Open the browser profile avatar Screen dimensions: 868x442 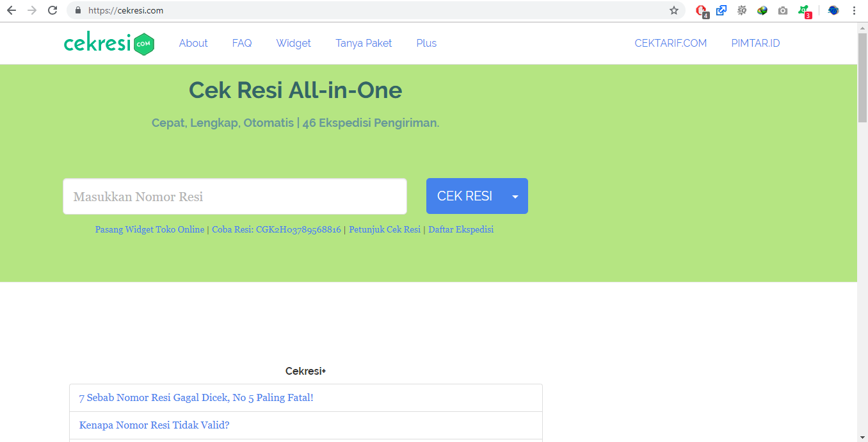(833, 10)
